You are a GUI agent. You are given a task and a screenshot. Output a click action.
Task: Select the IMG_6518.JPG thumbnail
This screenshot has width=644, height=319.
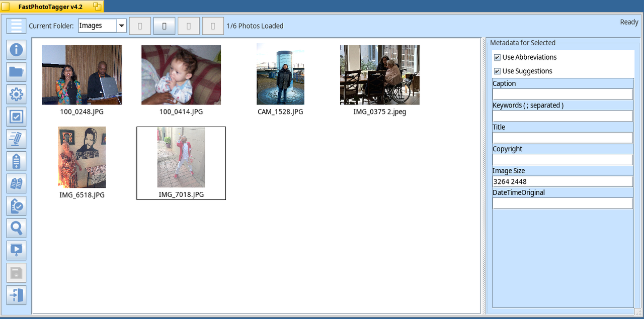(x=82, y=157)
